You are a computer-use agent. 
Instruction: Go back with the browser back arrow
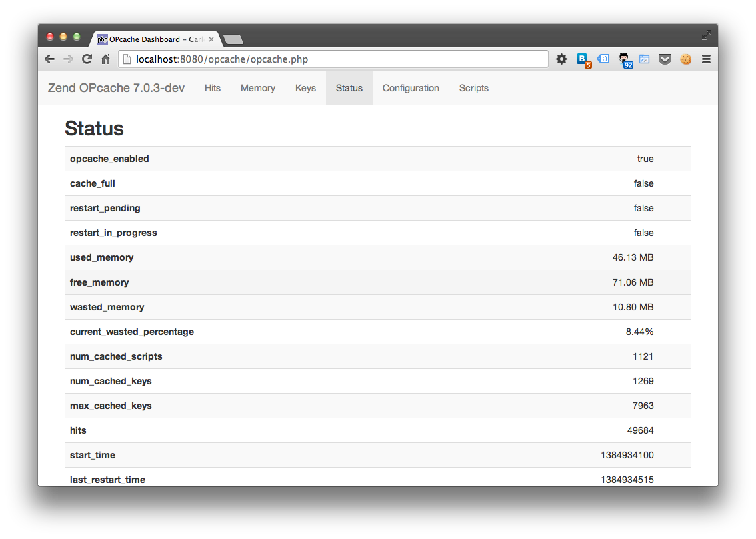(49, 59)
